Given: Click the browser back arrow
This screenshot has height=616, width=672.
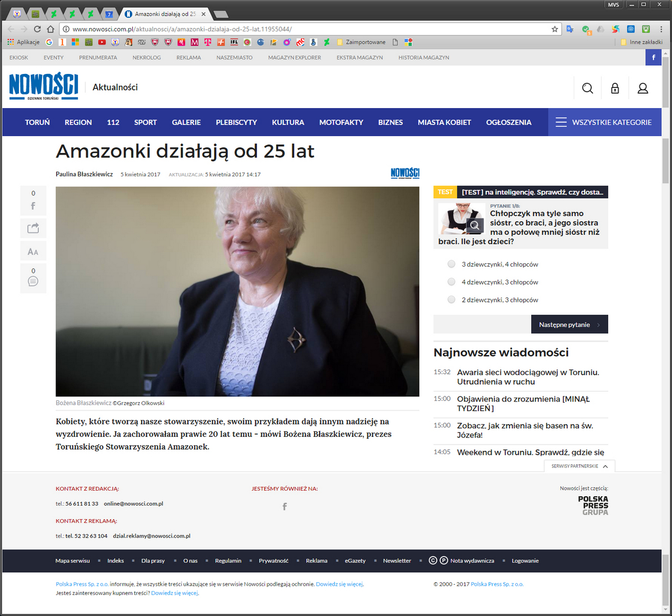Looking at the screenshot, I should coord(11,29).
